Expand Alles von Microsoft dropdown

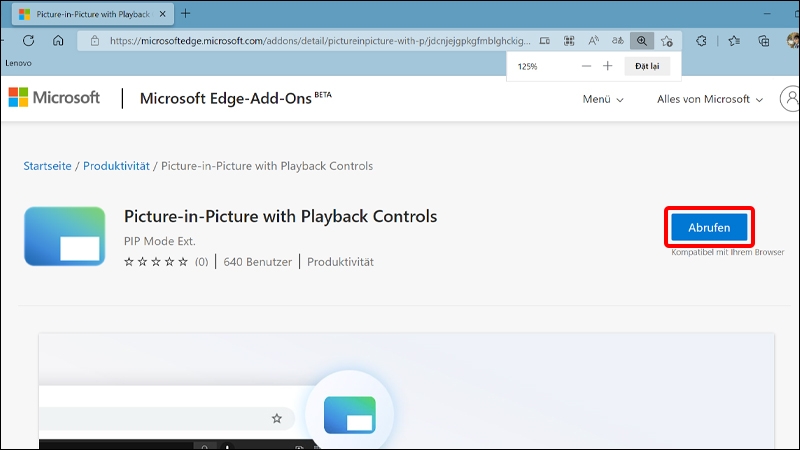pyautogui.click(x=710, y=99)
